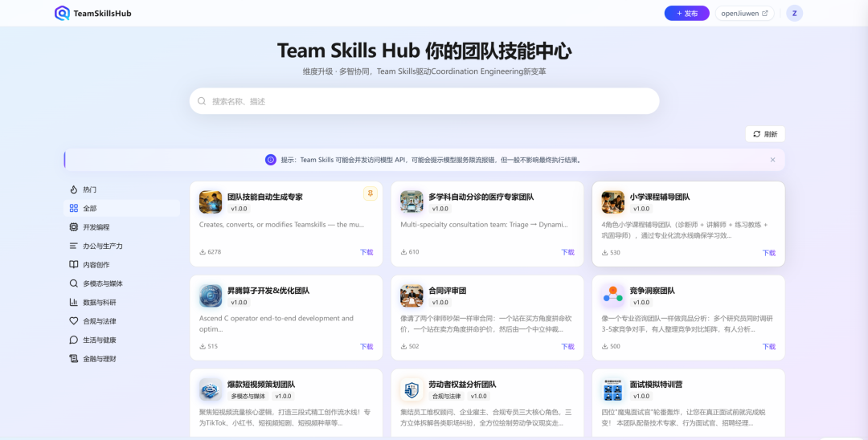Screen dimensions: 868x440
Task: Click the chip icon beside 开发编程
Action: point(74,227)
